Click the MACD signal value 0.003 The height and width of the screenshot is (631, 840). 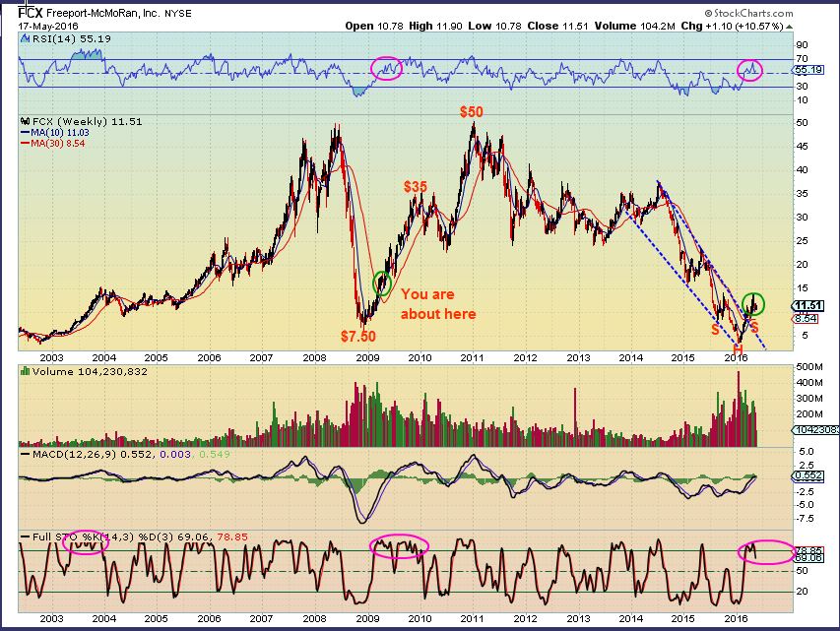[x=174, y=454]
